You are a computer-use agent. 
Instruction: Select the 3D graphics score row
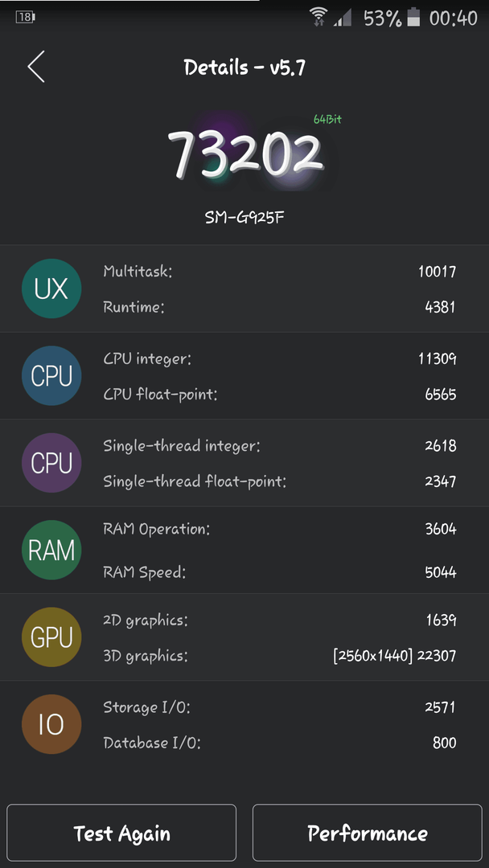click(280, 656)
